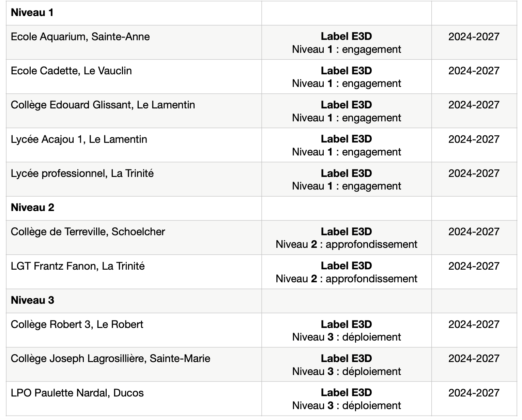Image resolution: width=522 pixels, height=420 pixels.
Task: Click Label E3D cell for Lycée Acajou 1
Action: coord(347,145)
